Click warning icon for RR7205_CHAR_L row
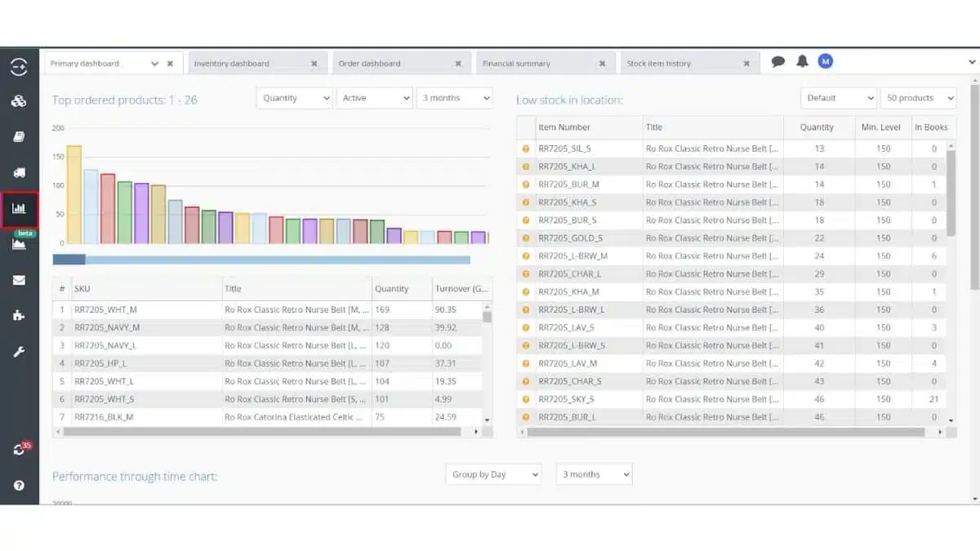Viewport: 980px width, 551px height. point(526,274)
